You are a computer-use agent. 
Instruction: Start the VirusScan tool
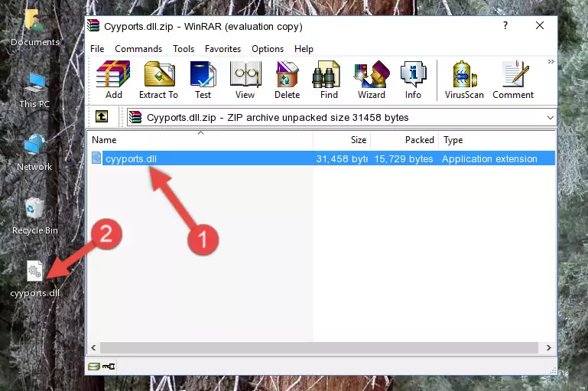click(464, 80)
